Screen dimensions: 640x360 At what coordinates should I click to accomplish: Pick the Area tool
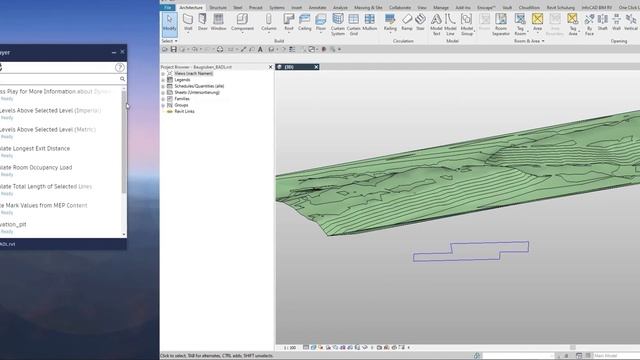click(538, 22)
